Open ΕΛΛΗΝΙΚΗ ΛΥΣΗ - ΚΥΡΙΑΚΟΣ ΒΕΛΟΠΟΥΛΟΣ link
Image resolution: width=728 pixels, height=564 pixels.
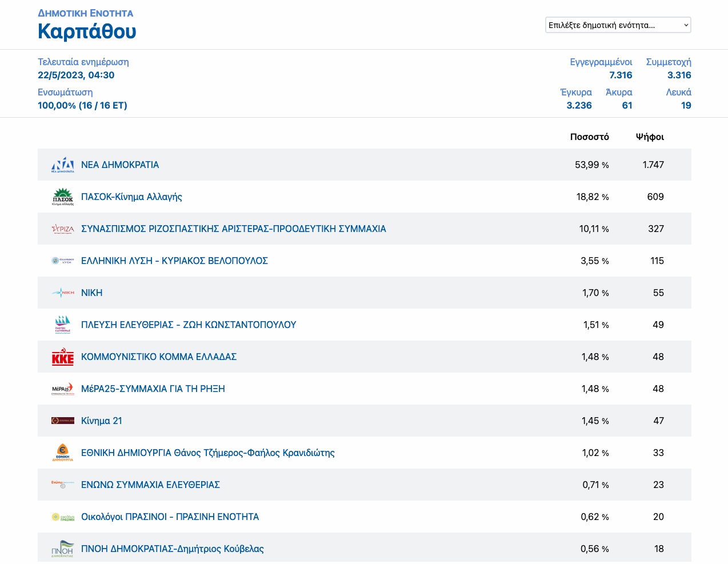(174, 261)
